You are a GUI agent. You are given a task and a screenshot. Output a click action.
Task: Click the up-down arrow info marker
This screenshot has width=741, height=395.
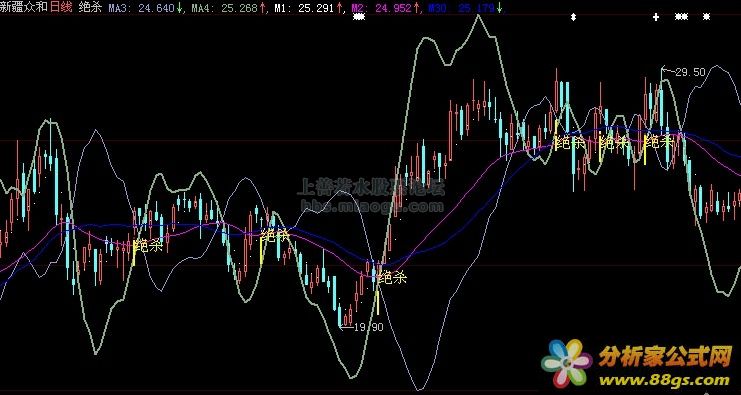click(573, 17)
